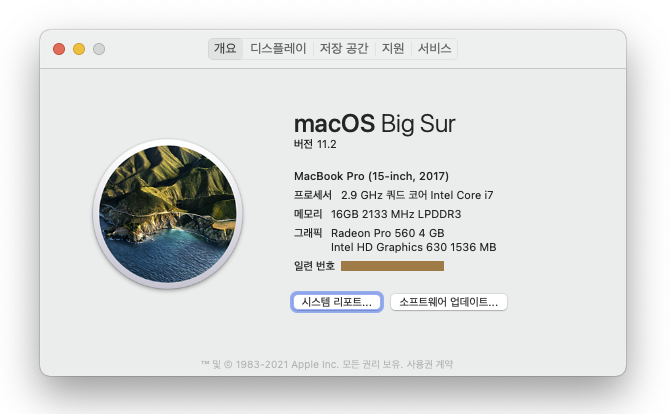This screenshot has height=414, width=670.
Task: Open the 디스플레이 tab
Action: pos(278,48)
